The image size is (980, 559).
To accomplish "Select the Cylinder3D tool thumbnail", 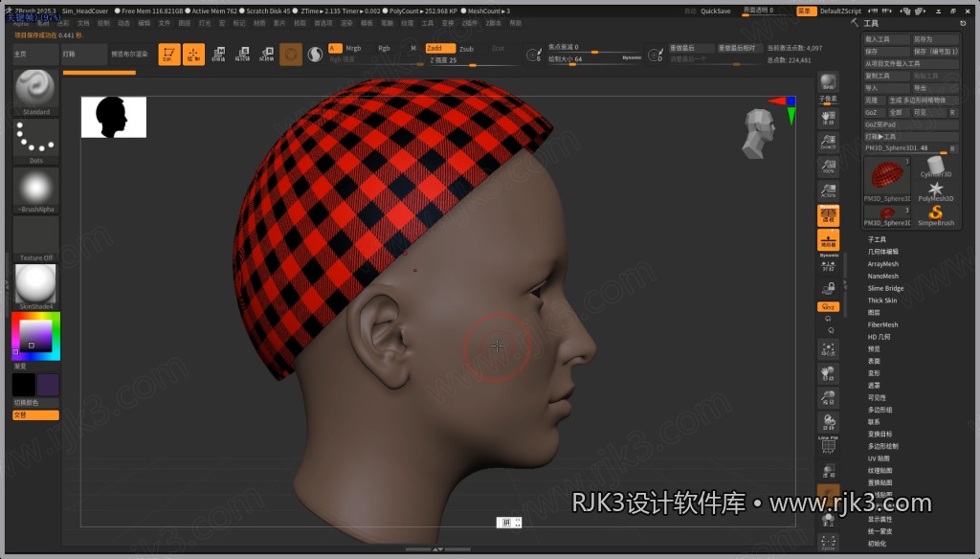I will pyautogui.click(x=936, y=168).
